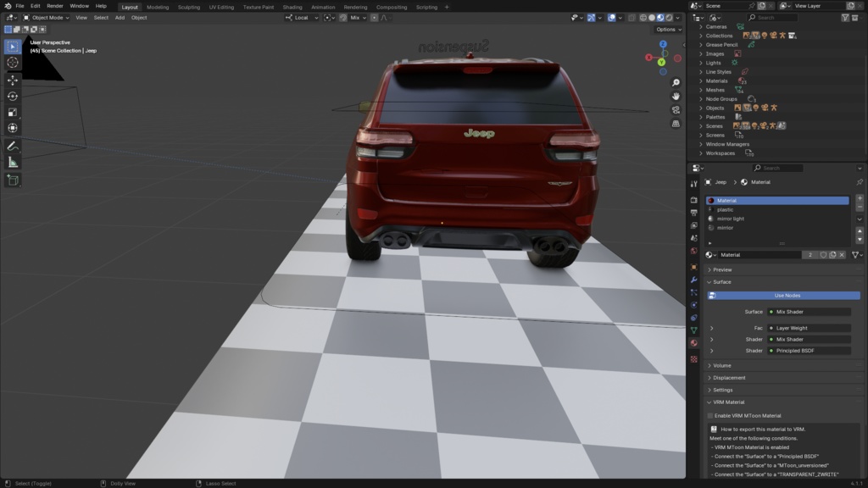Select the plastic material slot
868x488 pixels.
tap(778, 210)
